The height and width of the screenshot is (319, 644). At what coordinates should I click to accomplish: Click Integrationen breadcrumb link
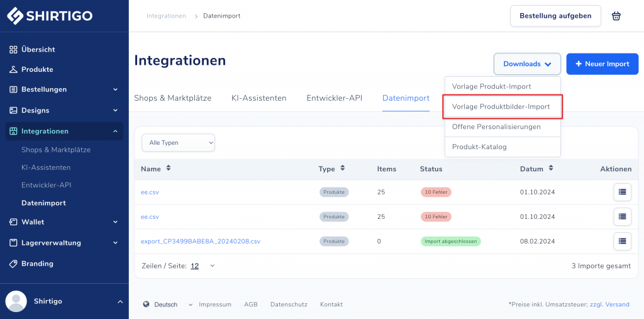tap(166, 16)
